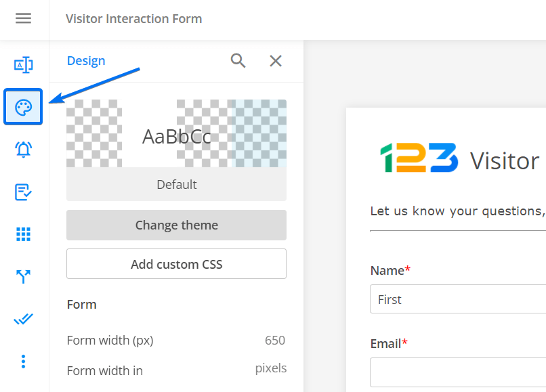Close the Design panel

coord(276,61)
